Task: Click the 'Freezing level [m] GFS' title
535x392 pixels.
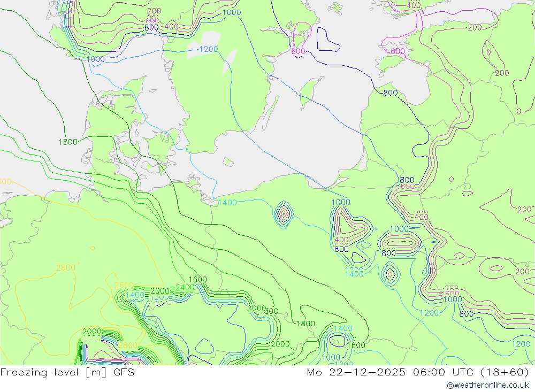Action: pos(67,372)
